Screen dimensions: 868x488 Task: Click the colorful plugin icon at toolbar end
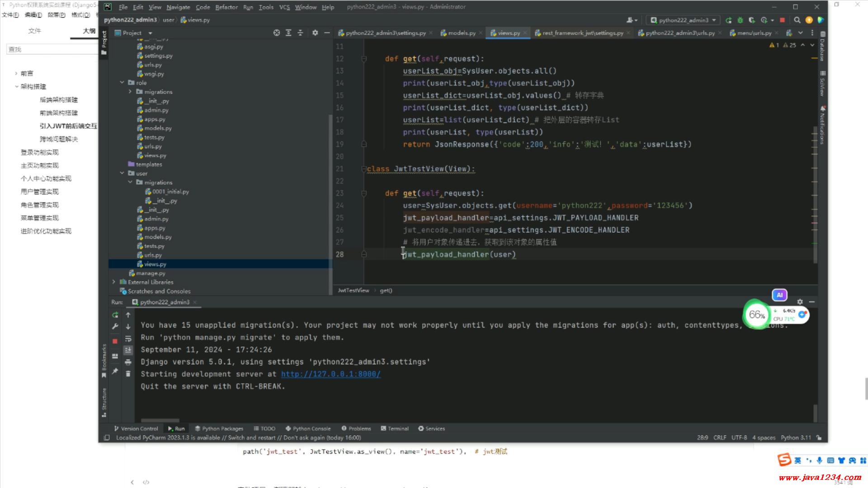pos(821,20)
